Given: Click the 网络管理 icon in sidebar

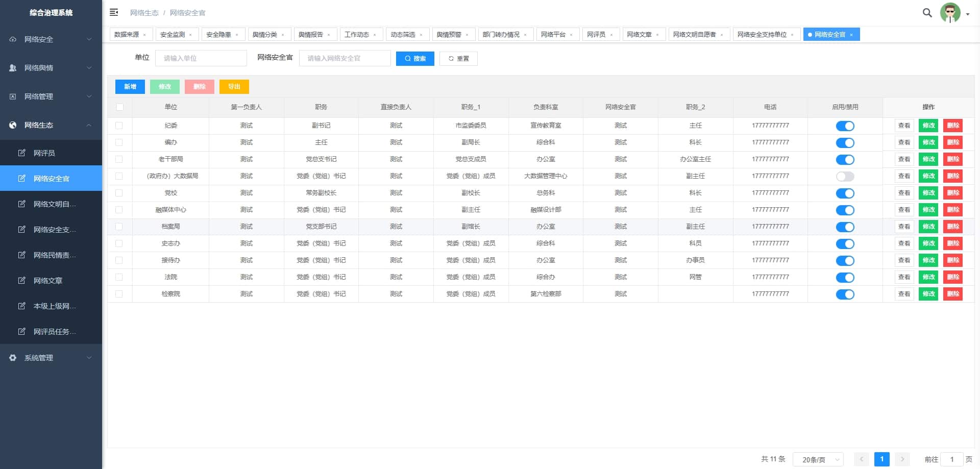Looking at the screenshot, I should (13, 96).
